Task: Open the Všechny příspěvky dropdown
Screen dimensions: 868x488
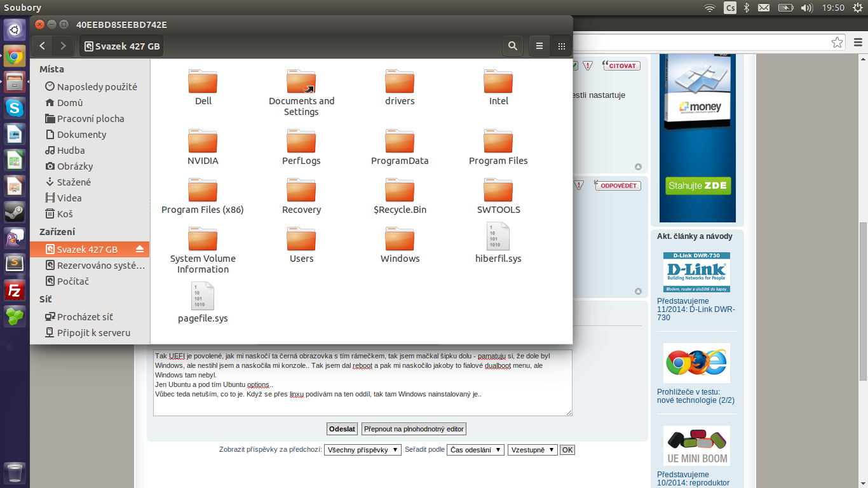Action: click(x=363, y=450)
